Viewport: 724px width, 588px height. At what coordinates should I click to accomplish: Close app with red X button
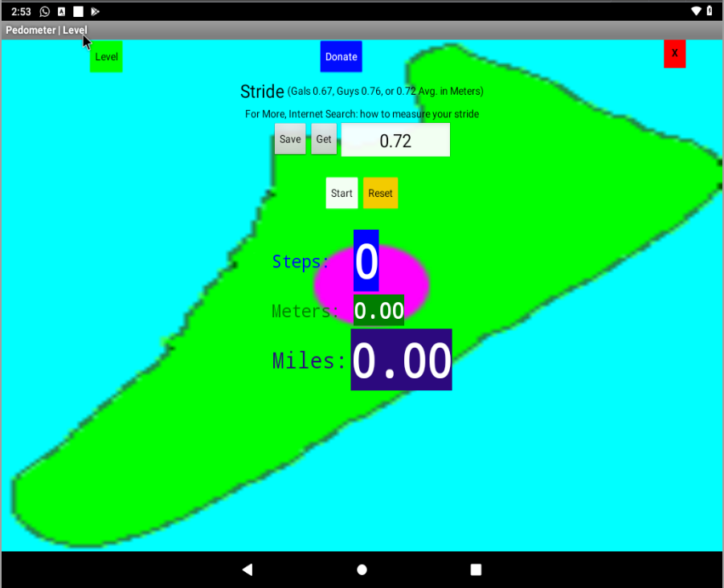[675, 54]
